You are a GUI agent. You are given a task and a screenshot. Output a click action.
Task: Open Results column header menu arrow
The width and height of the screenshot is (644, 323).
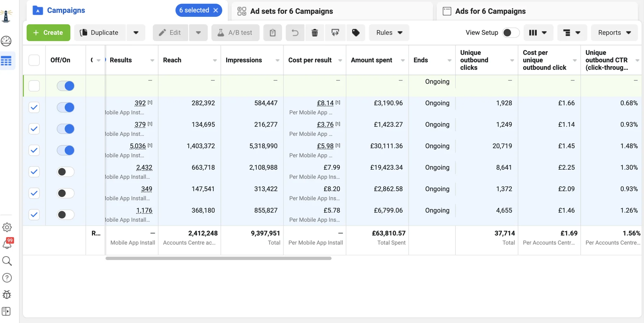[152, 60]
